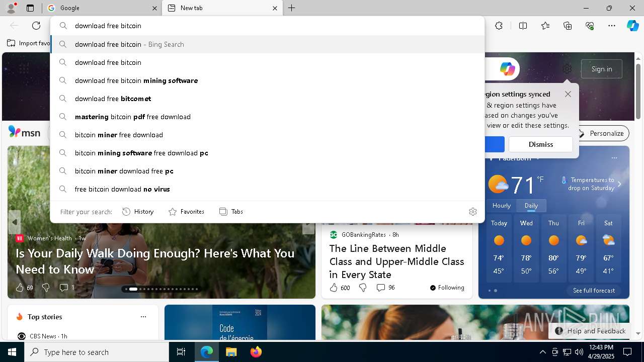The width and height of the screenshot is (644, 362).
Task: Open See full forecast link
Action: [594, 291]
